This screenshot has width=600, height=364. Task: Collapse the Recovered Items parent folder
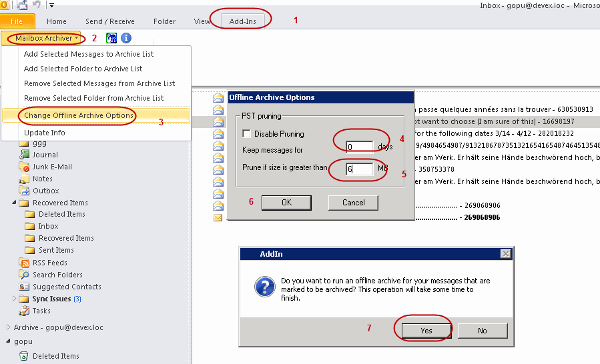[x=14, y=202]
